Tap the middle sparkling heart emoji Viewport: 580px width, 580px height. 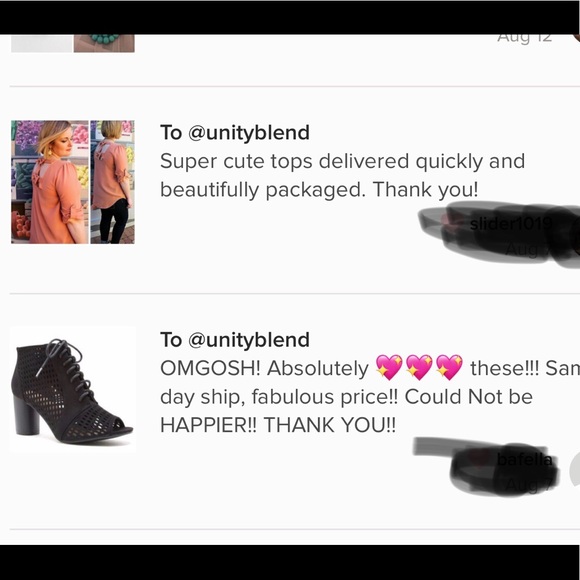tap(419, 367)
